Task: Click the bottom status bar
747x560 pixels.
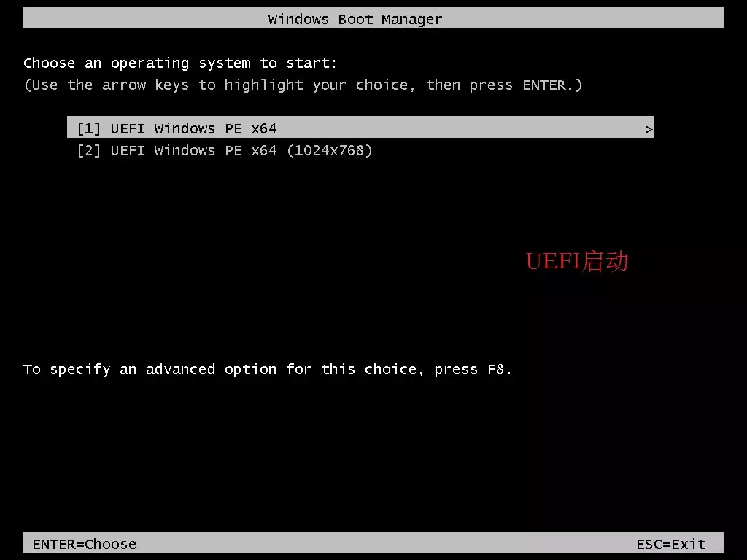Action: point(373,542)
